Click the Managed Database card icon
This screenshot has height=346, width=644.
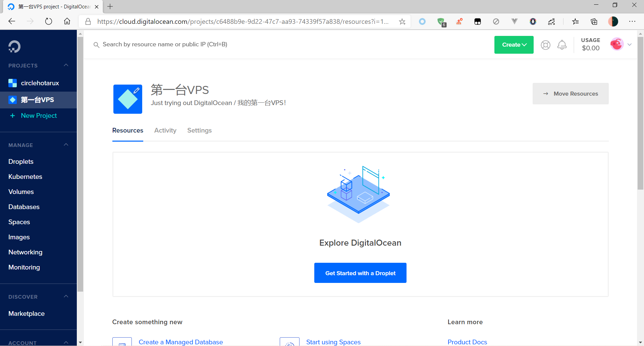pyautogui.click(x=122, y=342)
